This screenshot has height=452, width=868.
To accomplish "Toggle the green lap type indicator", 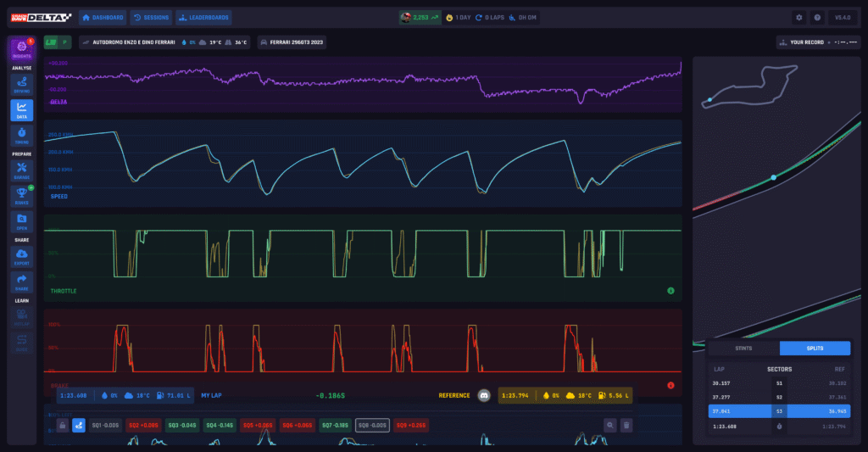I will pyautogui.click(x=51, y=42).
